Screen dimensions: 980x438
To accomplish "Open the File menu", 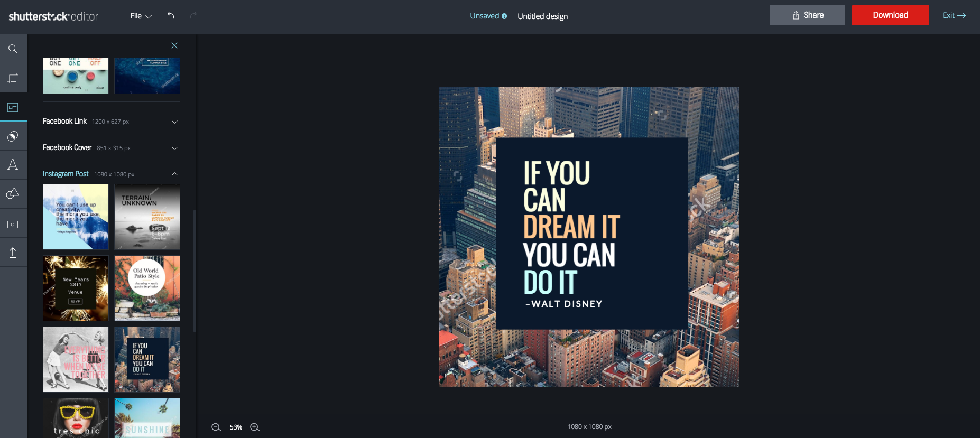I will coord(141,16).
